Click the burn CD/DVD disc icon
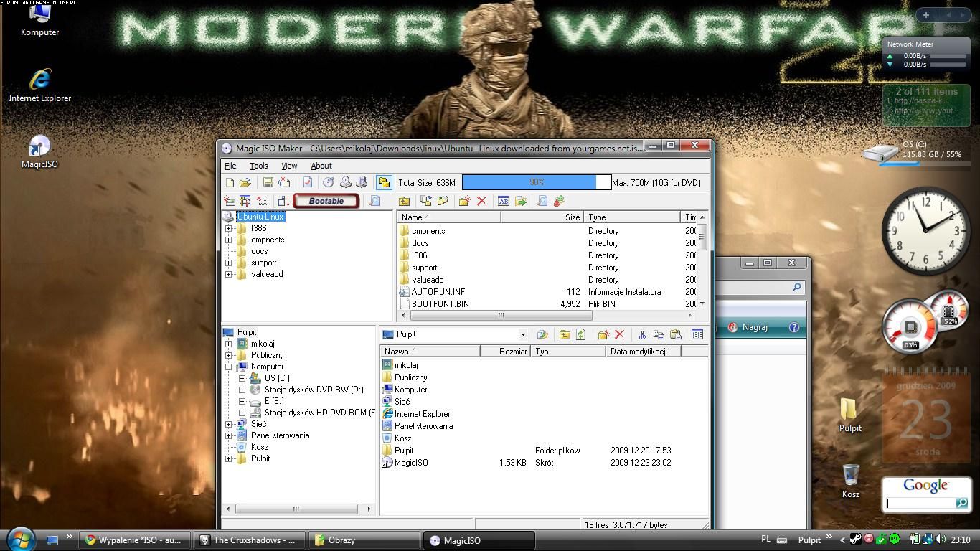The width and height of the screenshot is (980, 551). click(329, 183)
